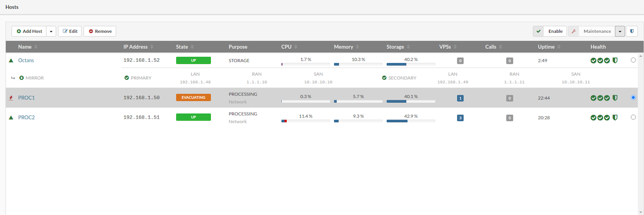Expand the Maintenance dropdown arrow
644x215 pixels.
click(x=620, y=31)
